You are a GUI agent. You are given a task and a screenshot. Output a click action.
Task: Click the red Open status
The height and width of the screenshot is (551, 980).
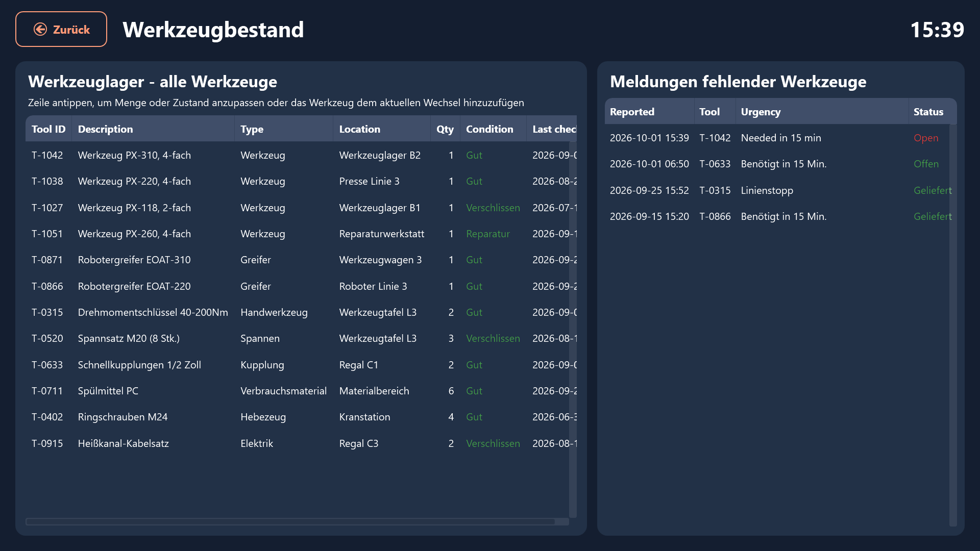926,138
